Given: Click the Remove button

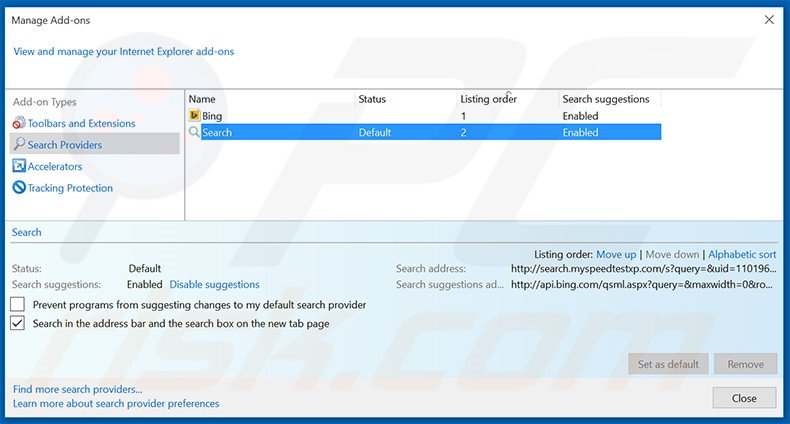Looking at the screenshot, I should 745,364.
